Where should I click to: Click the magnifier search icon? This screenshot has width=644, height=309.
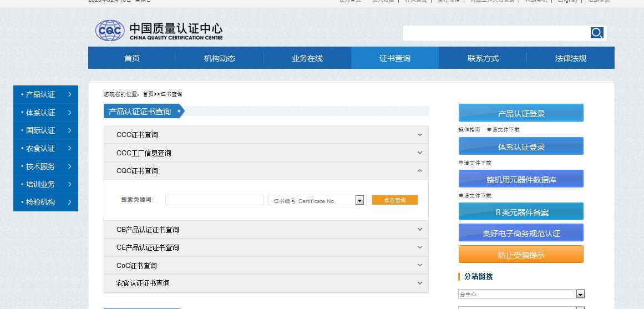[597, 33]
